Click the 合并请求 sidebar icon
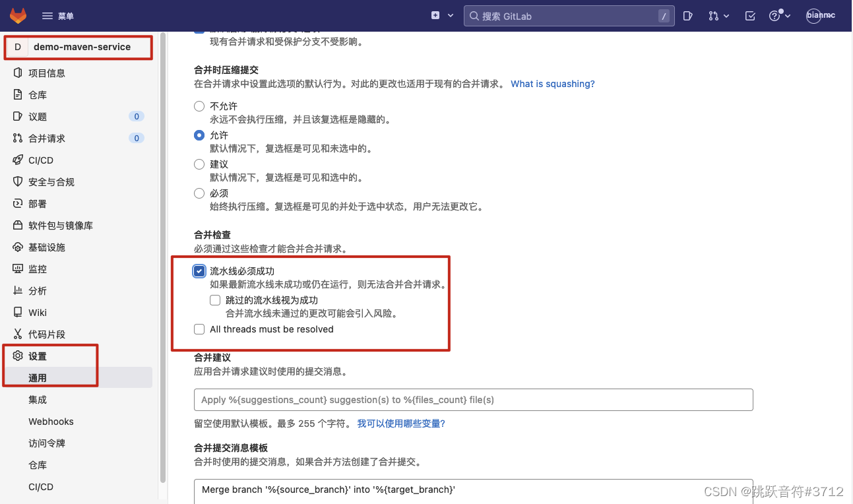This screenshot has height=504, width=853. pyautogui.click(x=18, y=138)
